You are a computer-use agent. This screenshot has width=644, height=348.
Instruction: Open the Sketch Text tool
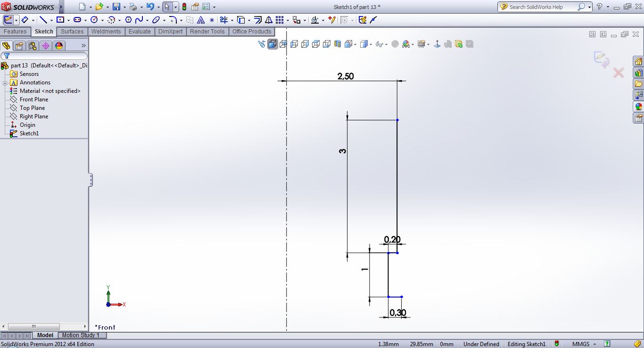click(x=200, y=20)
